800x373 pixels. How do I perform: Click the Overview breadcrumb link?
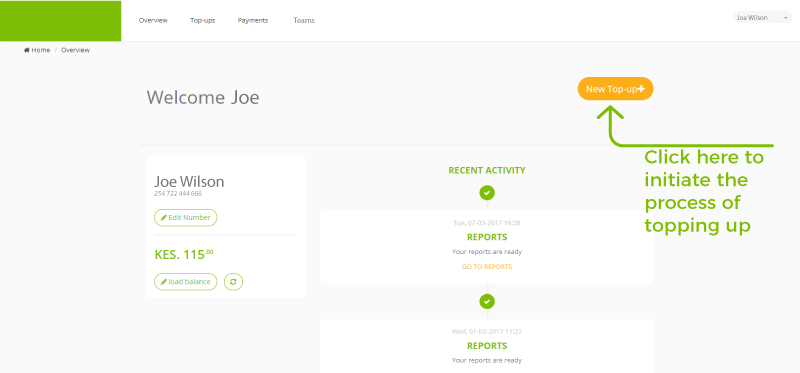[76, 50]
